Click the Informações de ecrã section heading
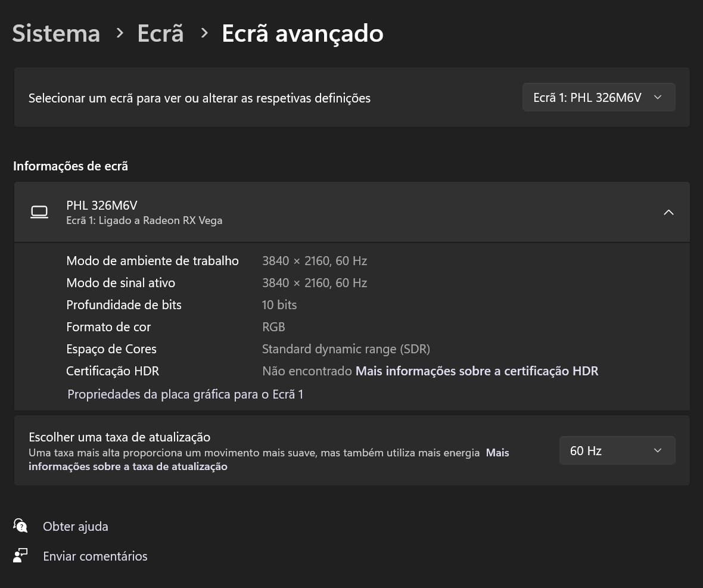703x588 pixels. (70, 166)
